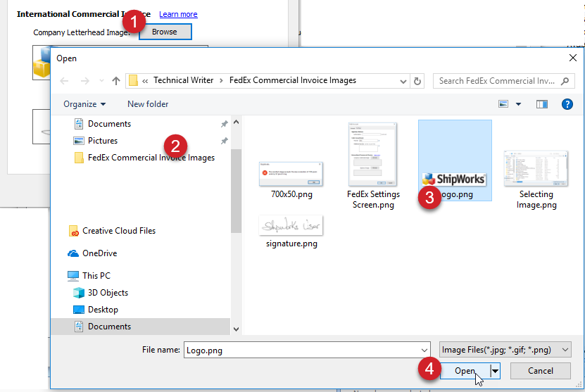Open the Learn more link
The width and height of the screenshot is (585, 392).
click(x=178, y=14)
